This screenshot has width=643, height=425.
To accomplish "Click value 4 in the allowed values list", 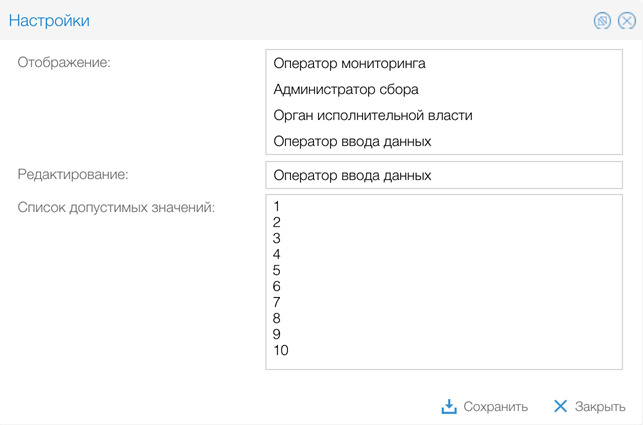I will pyautogui.click(x=277, y=255).
